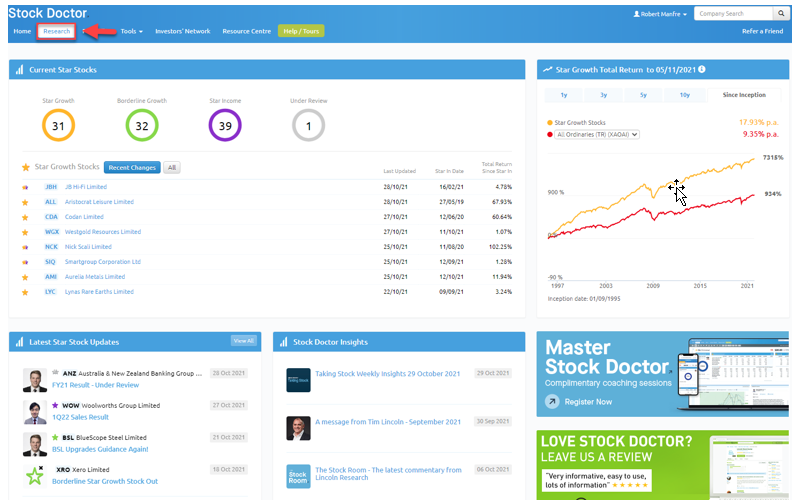Click the Under Review count circle 1
Viewport: 796px width, 500px height.
(308, 125)
